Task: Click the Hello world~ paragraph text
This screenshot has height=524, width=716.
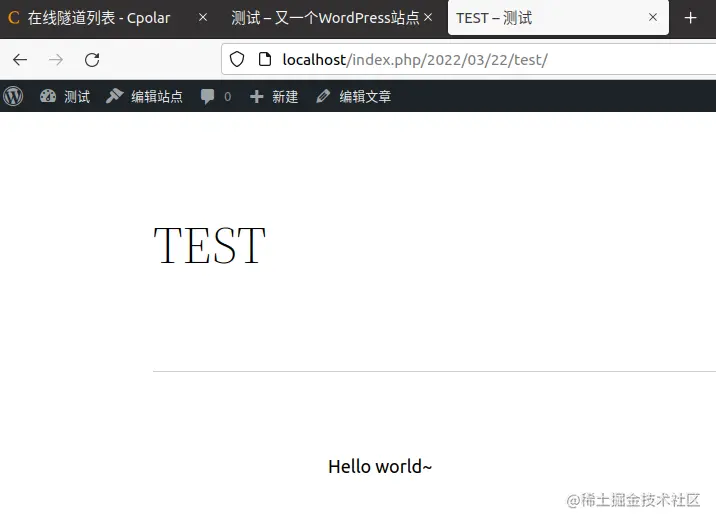Action: tap(380, 466)
